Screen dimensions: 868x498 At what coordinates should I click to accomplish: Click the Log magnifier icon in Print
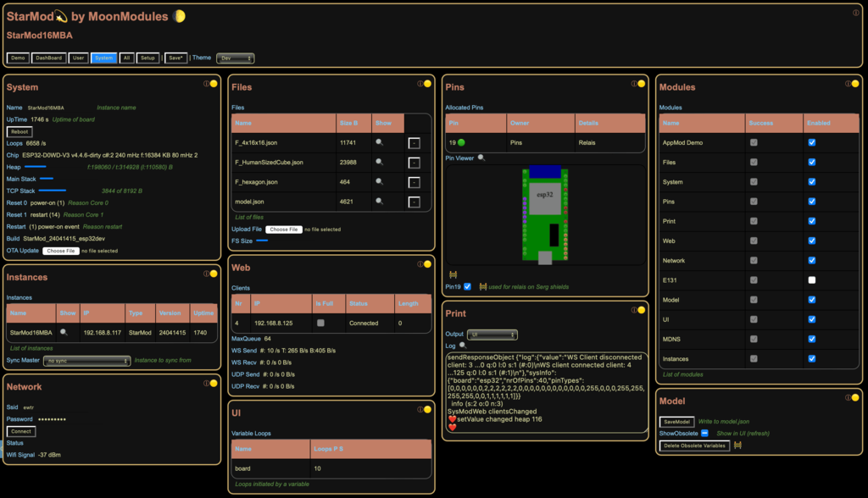(463, 346)
